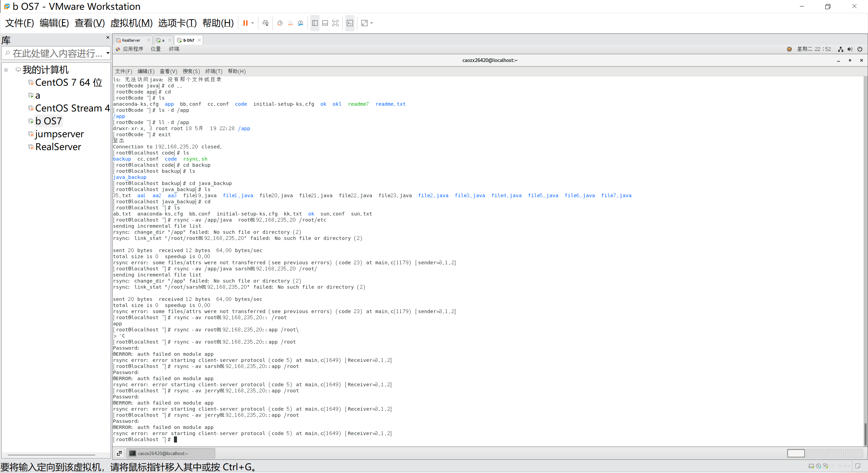
Task: Click the terminal vertical scrollbar
Action: (865, 434)
